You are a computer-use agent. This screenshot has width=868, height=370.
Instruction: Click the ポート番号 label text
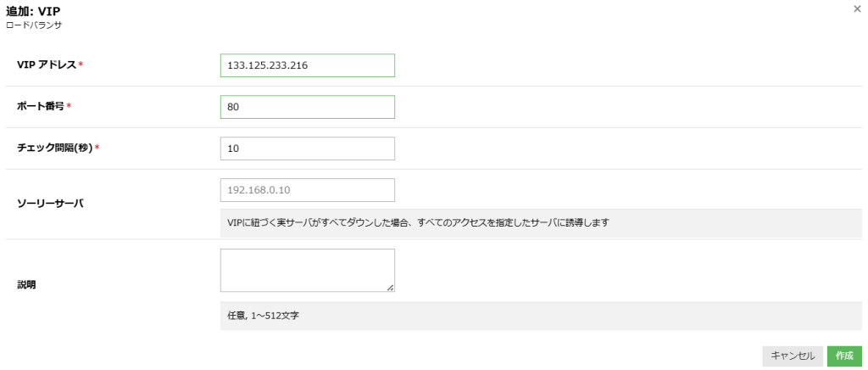pos(40,107)
